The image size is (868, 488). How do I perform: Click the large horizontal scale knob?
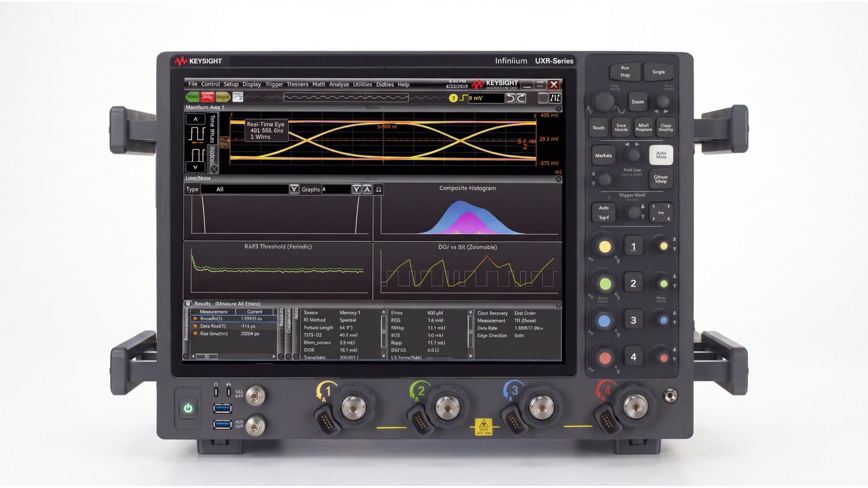(603, 101)
